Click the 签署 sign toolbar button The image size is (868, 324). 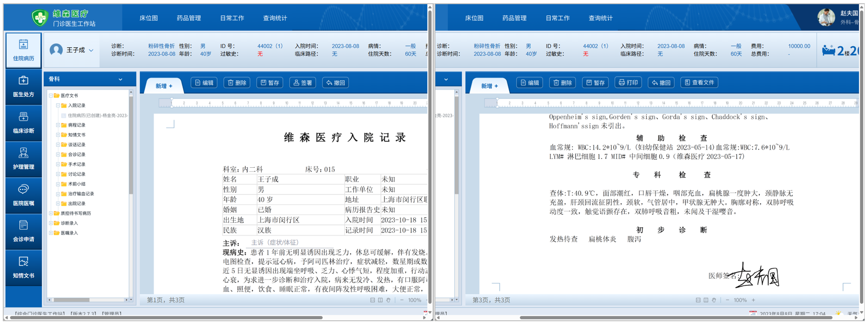tap(303, 83)
